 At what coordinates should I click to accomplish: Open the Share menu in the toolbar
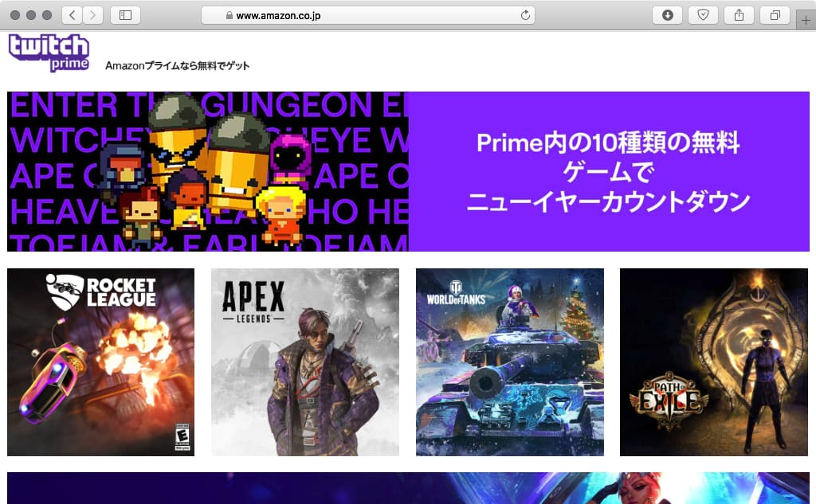pos(739,15)
